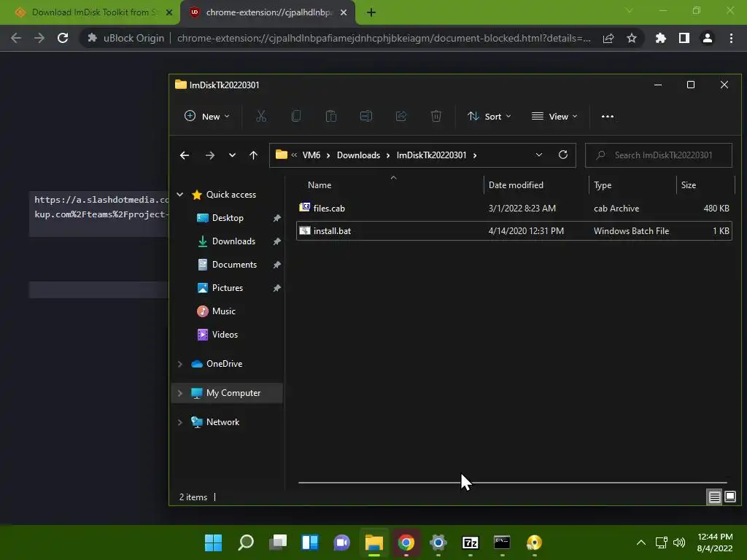
Task: Open Chat app on taskbar
Action: [341, 542]
